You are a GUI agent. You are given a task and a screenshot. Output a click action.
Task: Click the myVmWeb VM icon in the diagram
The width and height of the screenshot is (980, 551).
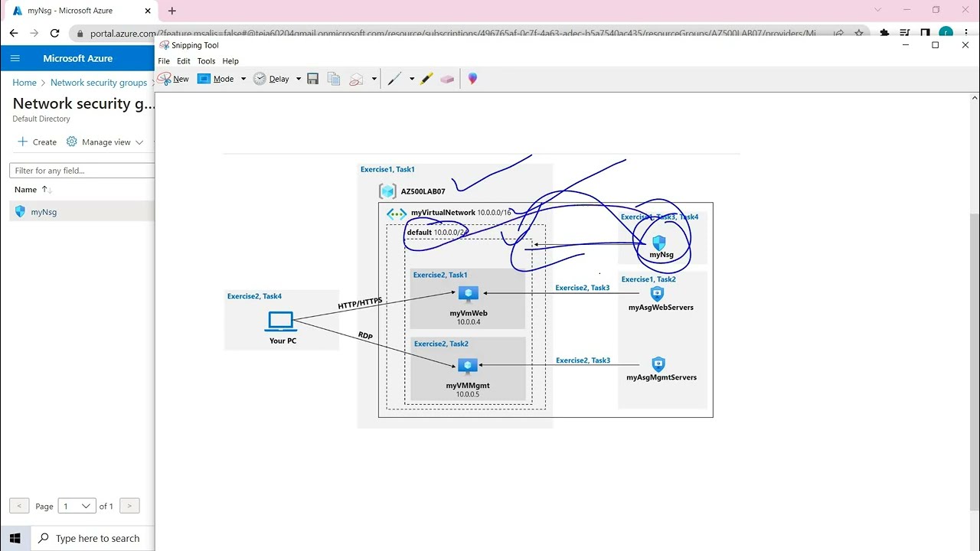468,295
